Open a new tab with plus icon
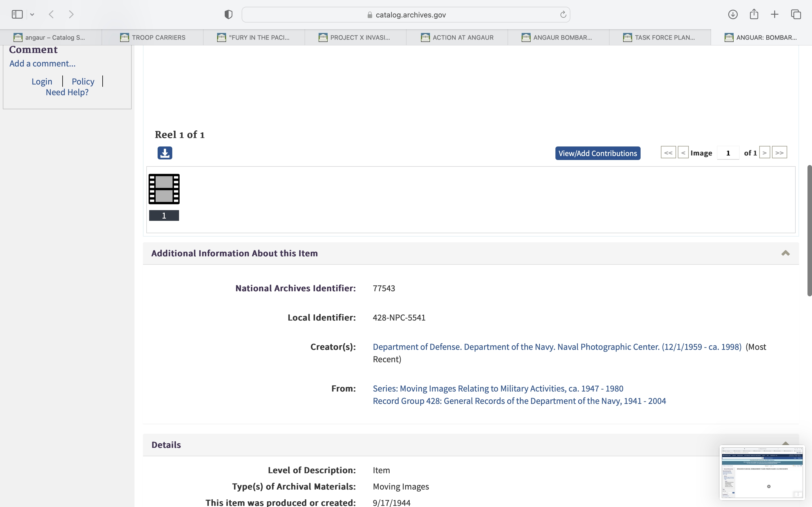 coord(775,14)
